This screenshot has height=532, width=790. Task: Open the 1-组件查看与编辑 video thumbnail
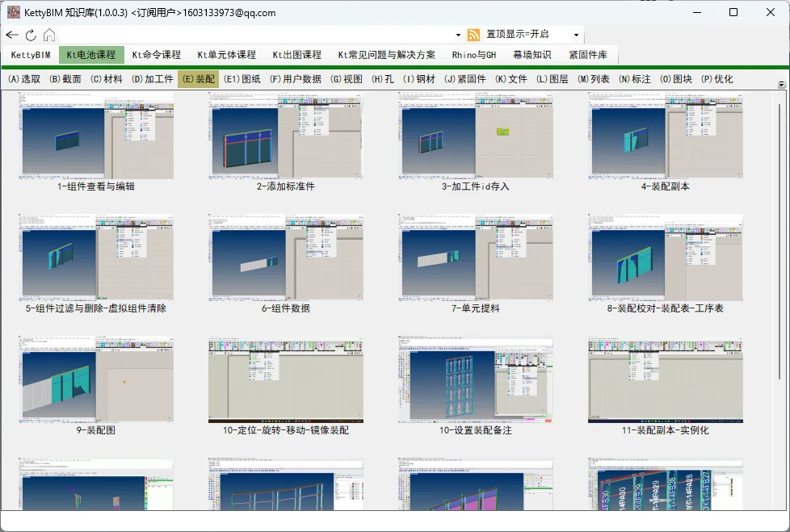pos(96,136)
